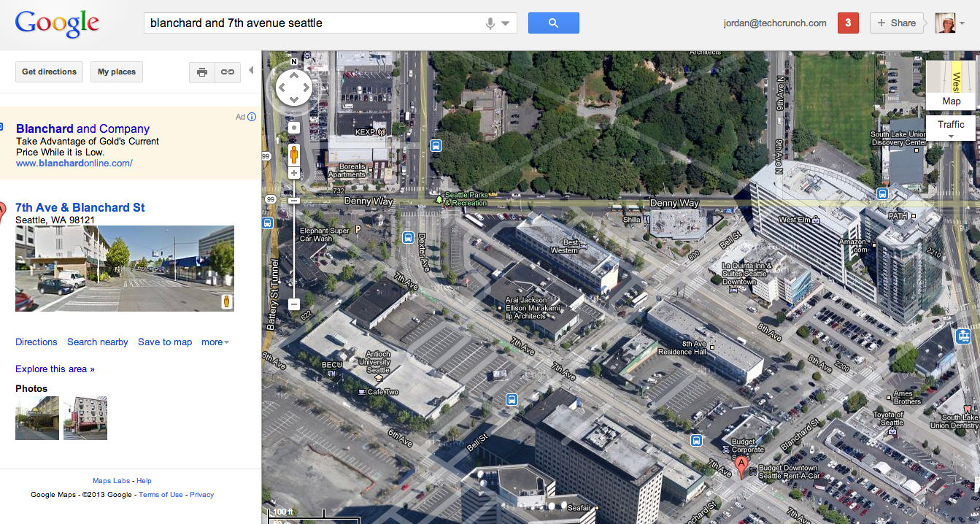Click the bus stop icon right of West Elm
This screenshot has width=980, height=524.
pos(882,193)
